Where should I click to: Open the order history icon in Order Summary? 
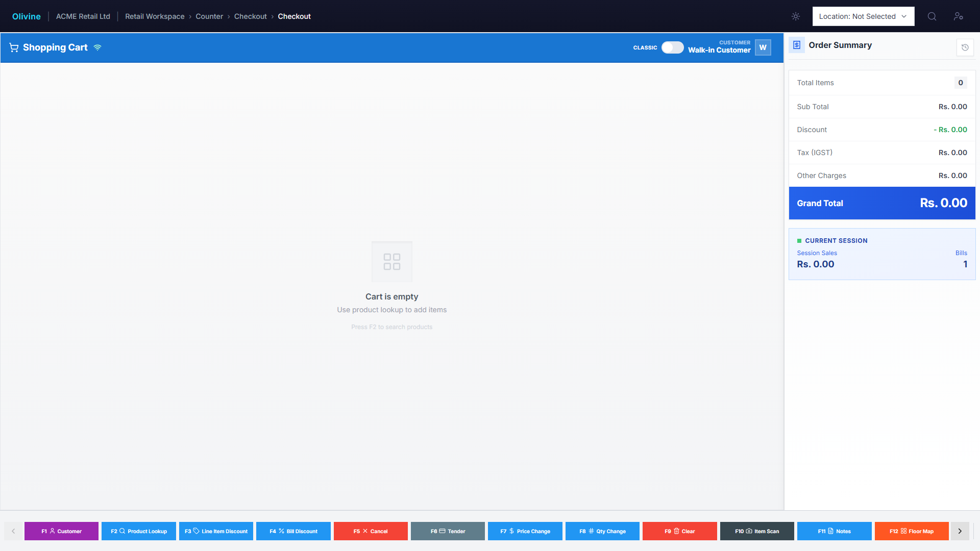965,47
